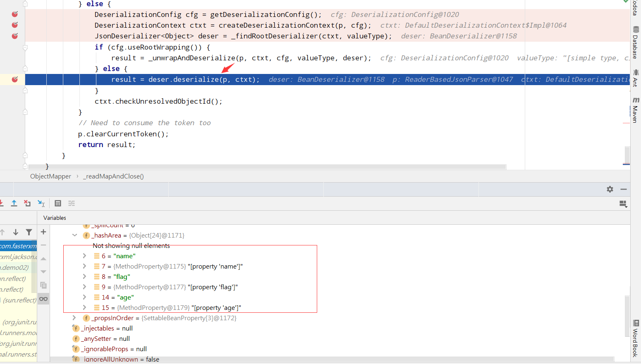Click the 'return result;' code line
641x364 pixels.
tap(107, 145)
